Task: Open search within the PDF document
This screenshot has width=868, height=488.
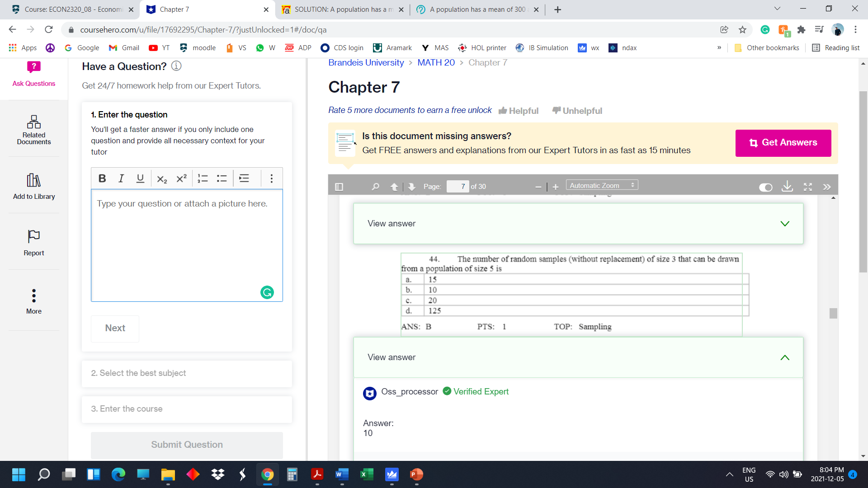Action: point(375,186)
